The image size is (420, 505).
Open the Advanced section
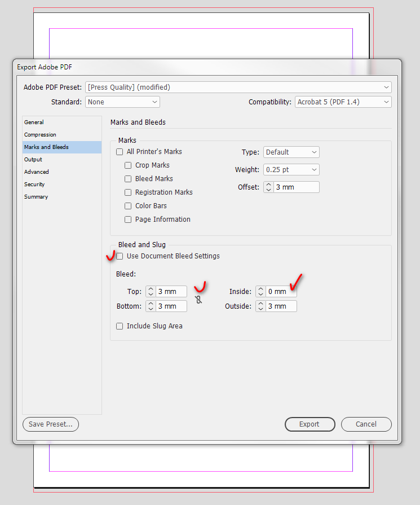tap(62, 172)
